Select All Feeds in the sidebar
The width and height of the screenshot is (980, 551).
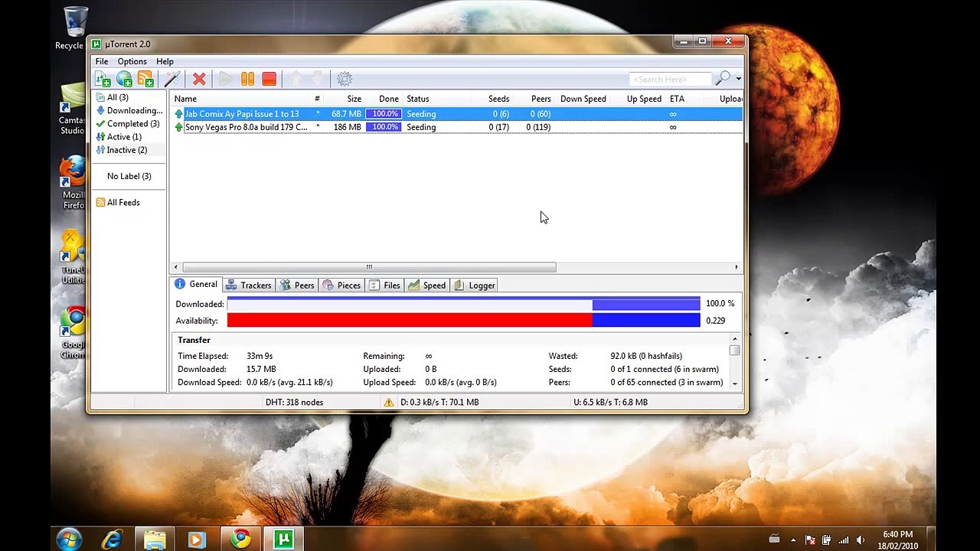pos(117,202)
